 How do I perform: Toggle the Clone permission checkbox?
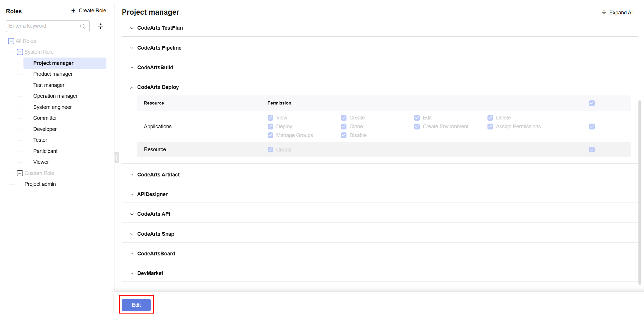344,127
